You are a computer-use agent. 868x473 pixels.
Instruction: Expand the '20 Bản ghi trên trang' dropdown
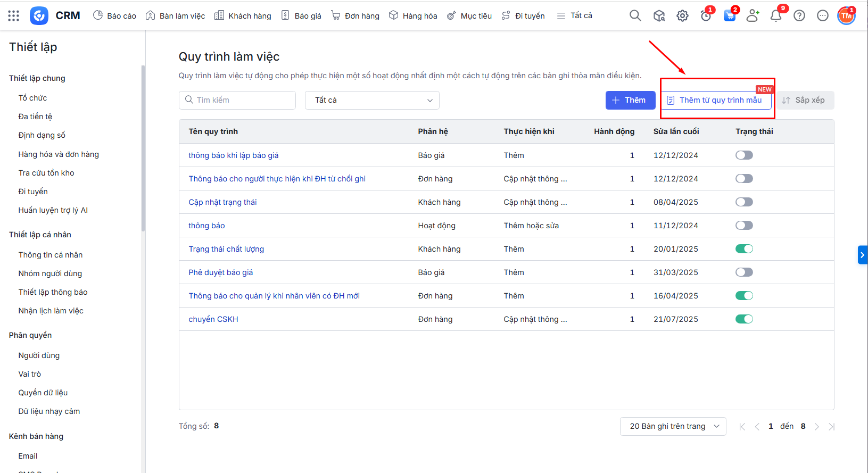point(673,426)
